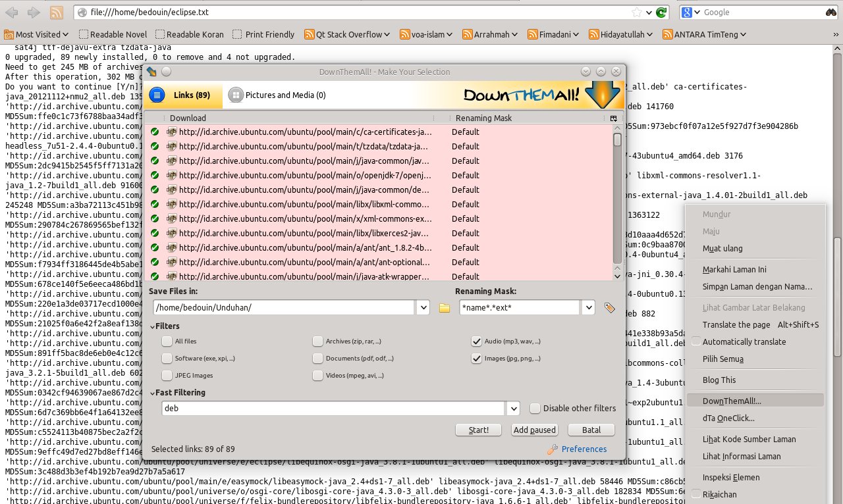Click the Fast Filtering text field containing deb
Viewport: 843px width, 504px height.
click(334, 408)
